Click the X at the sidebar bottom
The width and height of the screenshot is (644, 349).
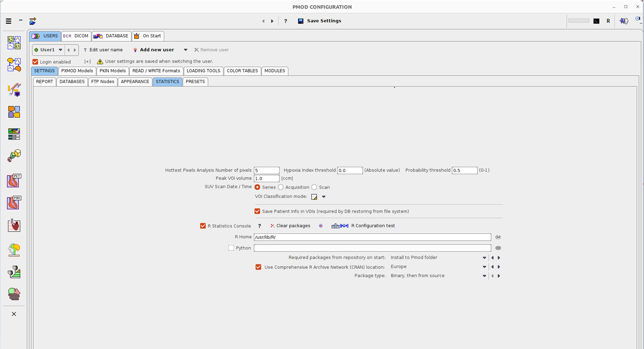[x=14, y=314]
